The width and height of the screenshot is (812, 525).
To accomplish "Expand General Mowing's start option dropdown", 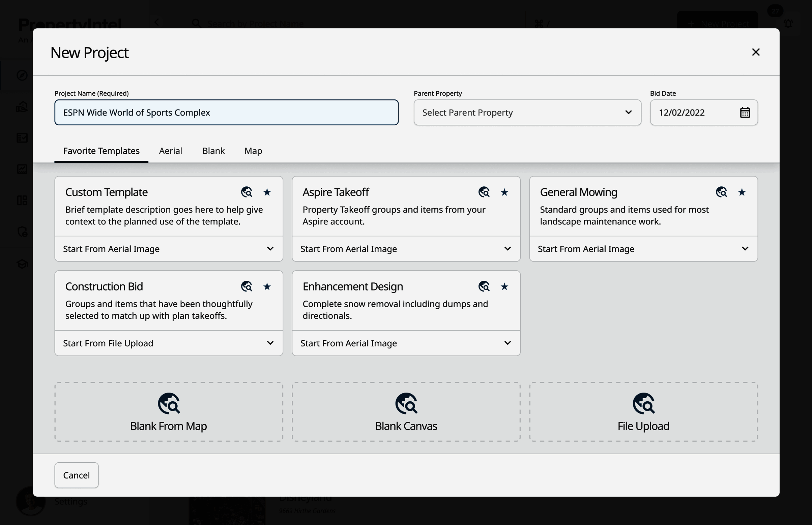I will (x=643, y=249).
